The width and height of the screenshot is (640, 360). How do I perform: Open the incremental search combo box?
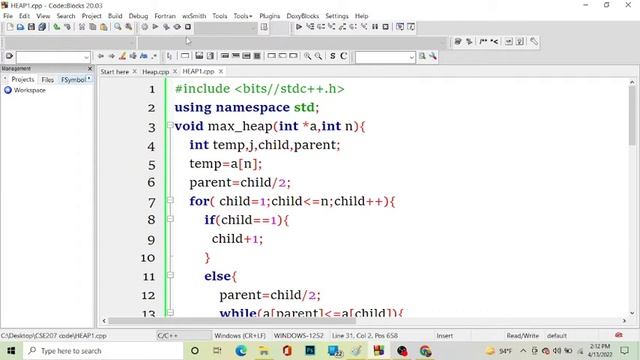tap(385, 57)
